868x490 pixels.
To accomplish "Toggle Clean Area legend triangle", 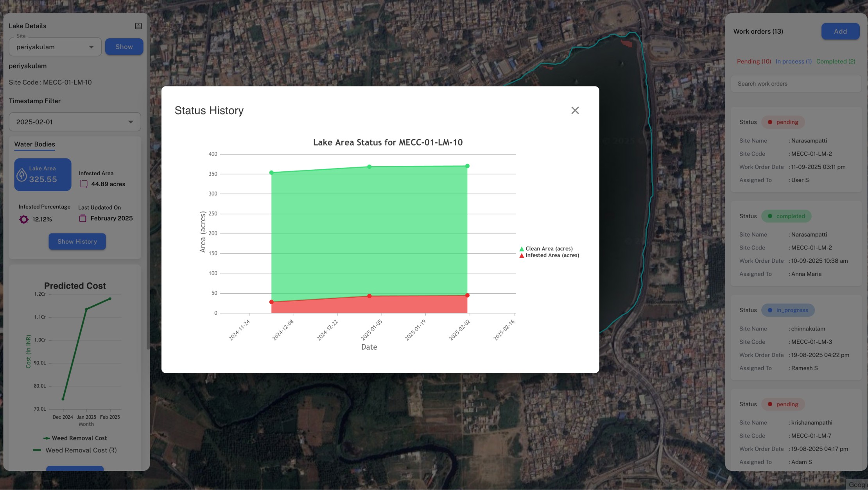I will (x=522, y=249).
